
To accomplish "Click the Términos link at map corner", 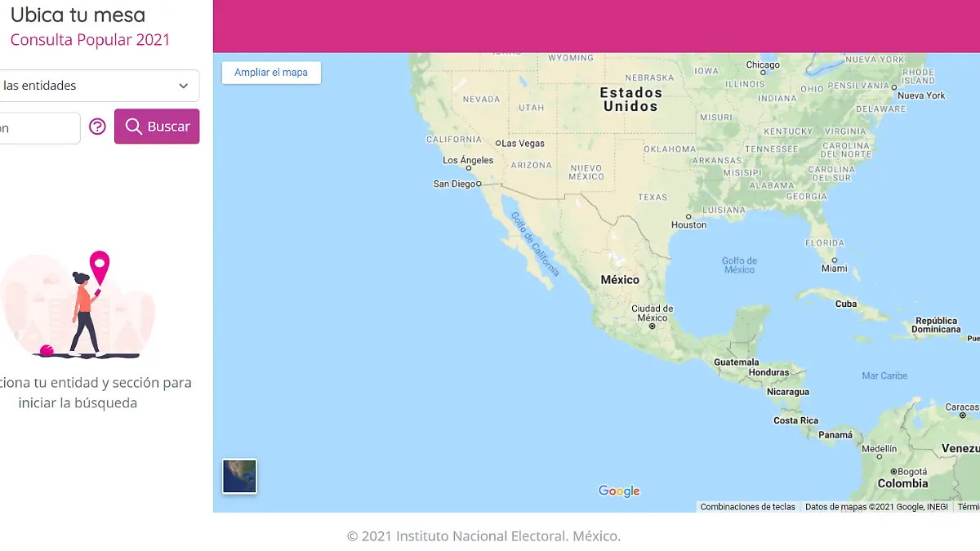I will (968, 507).
